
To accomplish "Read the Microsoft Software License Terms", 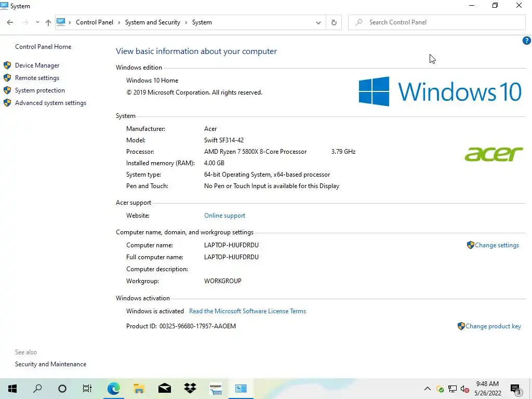I will (247, 311).
